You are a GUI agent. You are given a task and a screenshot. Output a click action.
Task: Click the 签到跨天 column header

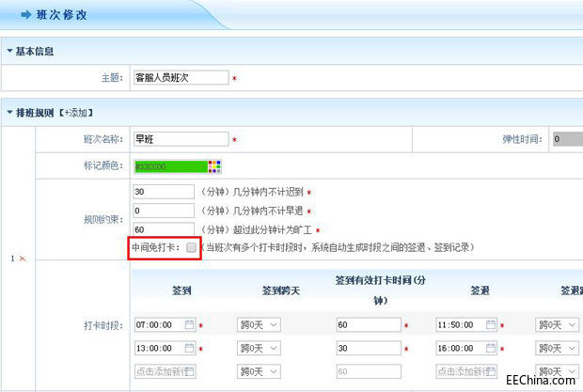(281, 290)
